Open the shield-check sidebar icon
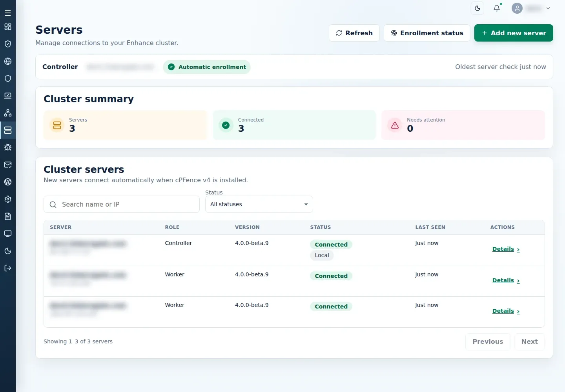 coord(8,44)
